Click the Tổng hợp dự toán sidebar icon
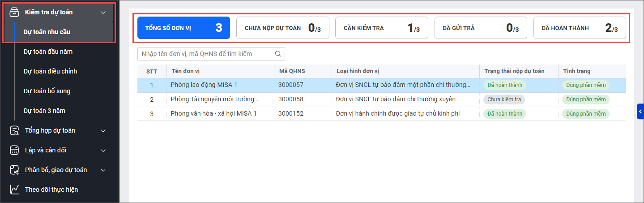Viewport: 644px width, 203px height. click(14, 130)
